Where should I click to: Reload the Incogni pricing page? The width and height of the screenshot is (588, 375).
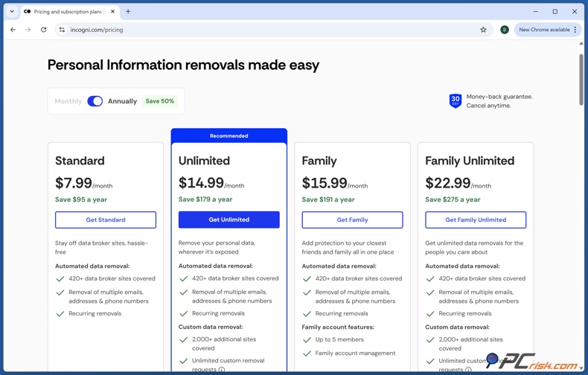[43, 30]
